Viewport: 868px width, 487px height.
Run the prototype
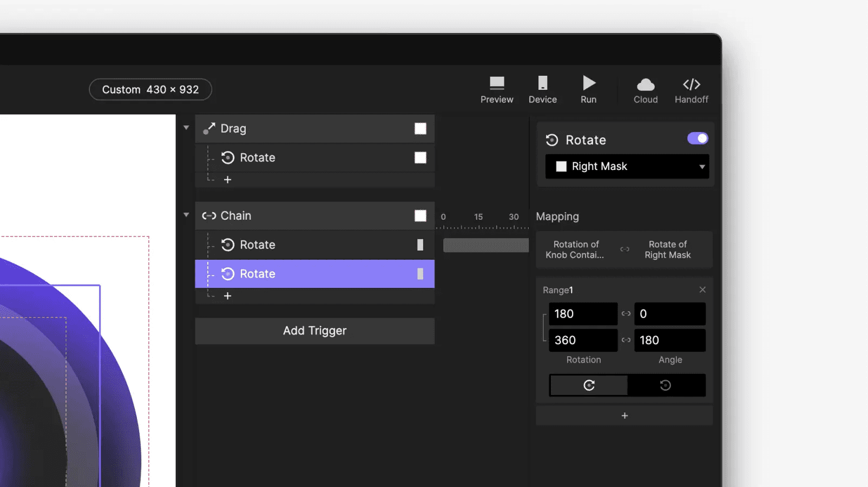click(x=588, y=90)
